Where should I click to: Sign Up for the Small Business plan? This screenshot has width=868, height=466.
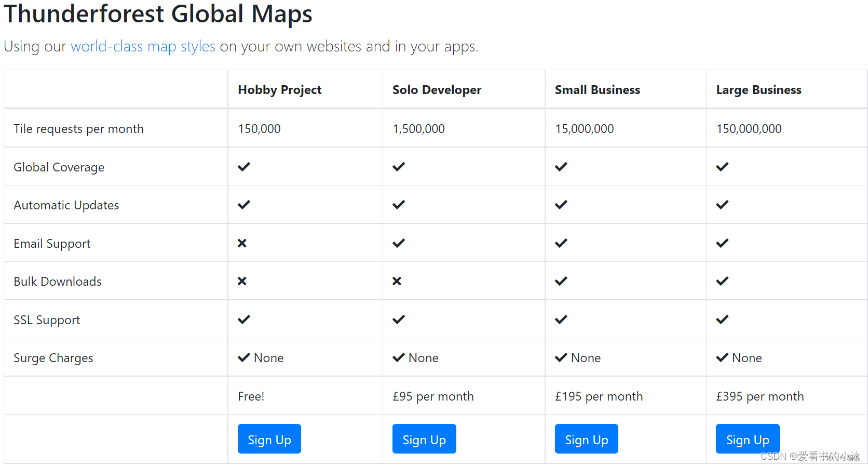pyautogui.click(x=587, y=439)
